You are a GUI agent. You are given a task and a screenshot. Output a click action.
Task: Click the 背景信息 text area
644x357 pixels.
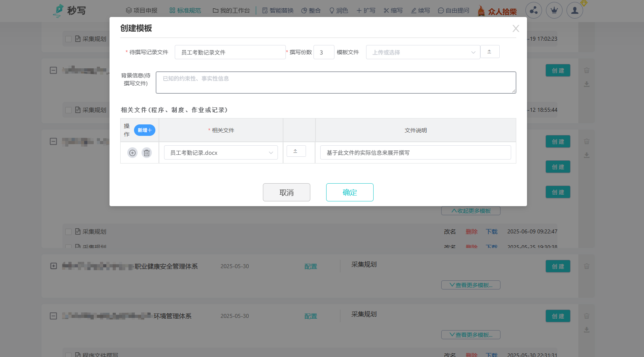(x=336, y=83)
